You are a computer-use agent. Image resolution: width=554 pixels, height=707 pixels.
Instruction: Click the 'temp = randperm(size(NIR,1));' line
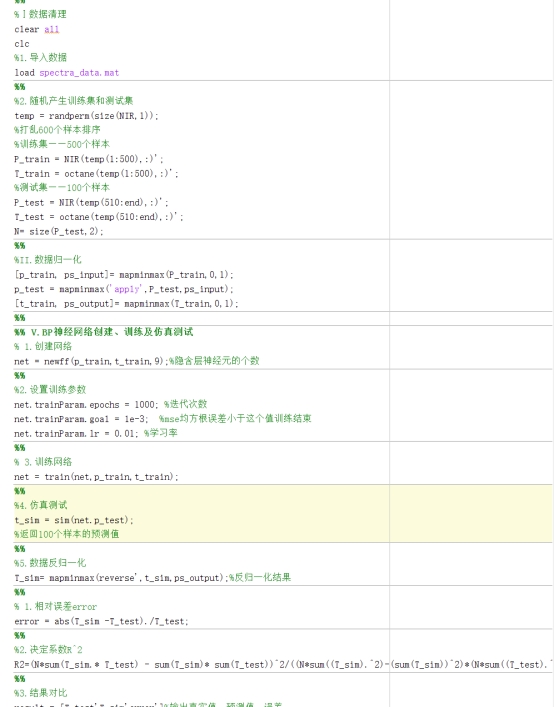point(87,116)
